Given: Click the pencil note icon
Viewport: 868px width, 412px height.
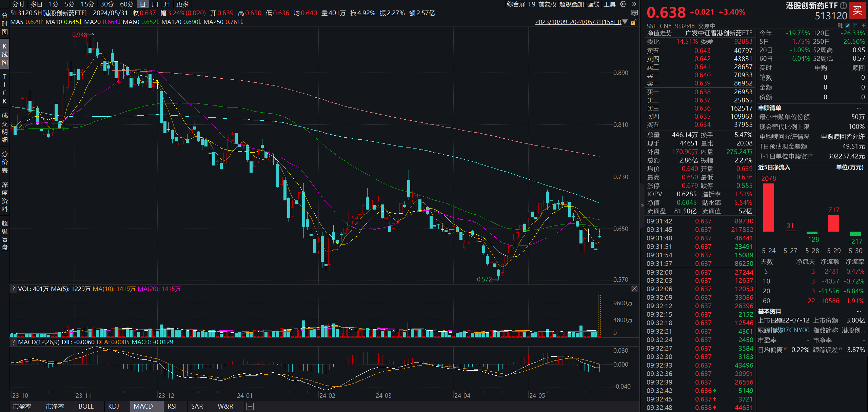Looking at the screenshot, I should coord(848,26).
